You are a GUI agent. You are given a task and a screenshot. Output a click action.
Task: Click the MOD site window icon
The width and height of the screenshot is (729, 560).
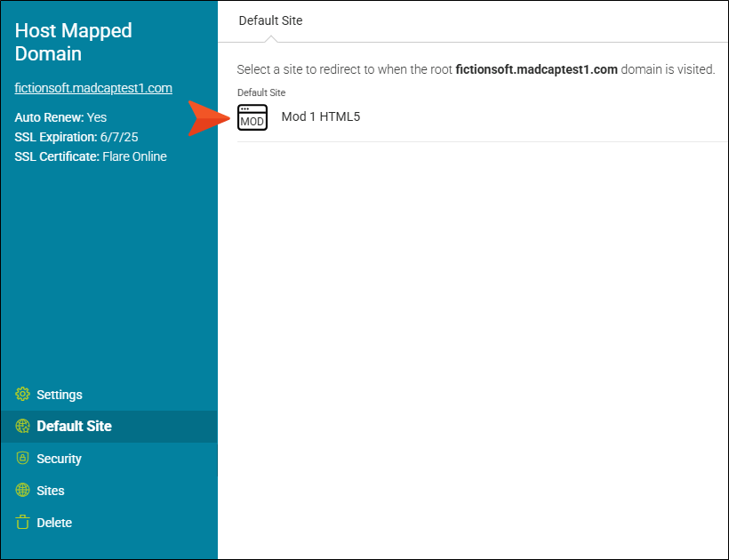(x=252, y=117)
